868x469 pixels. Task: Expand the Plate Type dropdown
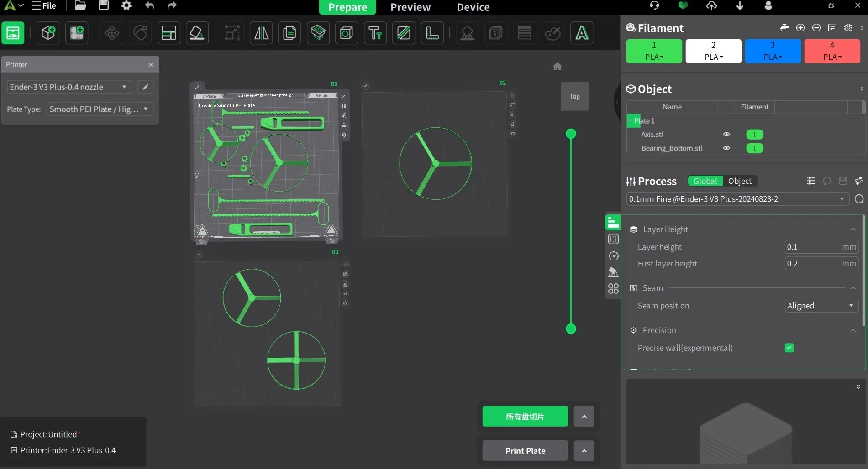(x=100, y=109)
